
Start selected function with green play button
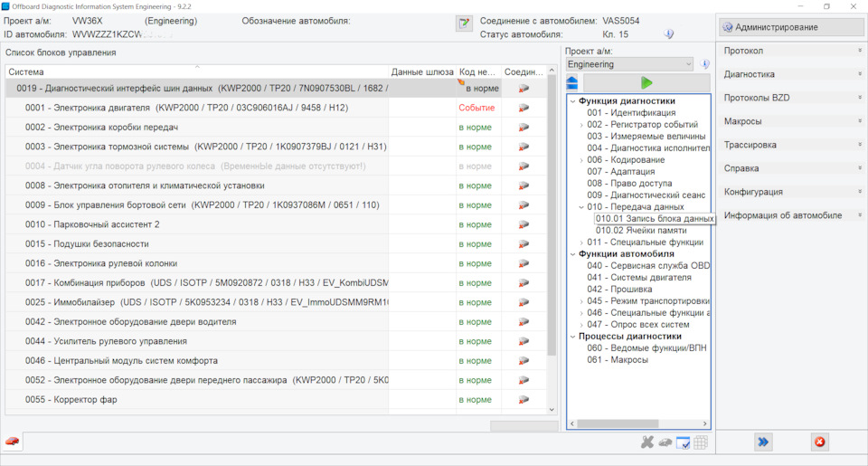click(646, 83)
